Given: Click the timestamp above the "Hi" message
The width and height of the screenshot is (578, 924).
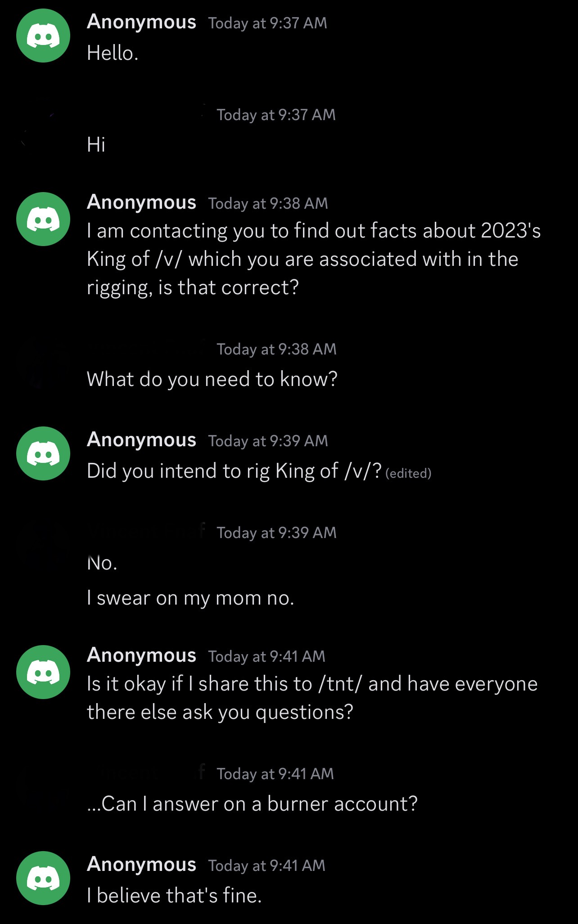Looking at the screenshot, I should click(x=276, y=115).
